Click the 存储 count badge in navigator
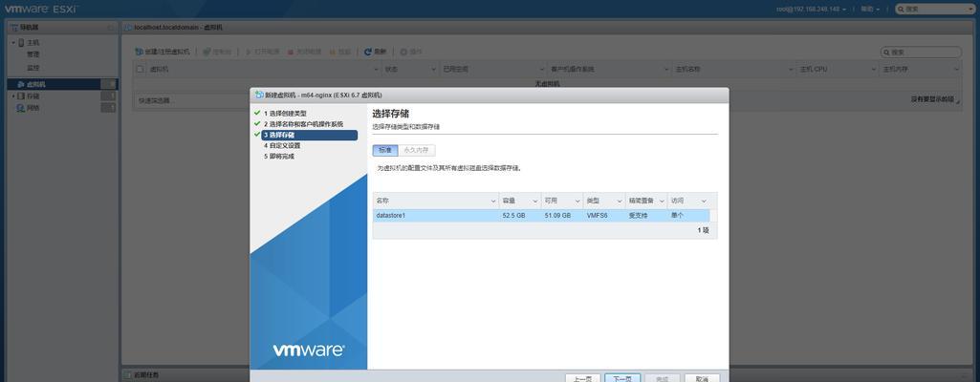Viewport: 980px width, 382px height. (x=109, y=96)
